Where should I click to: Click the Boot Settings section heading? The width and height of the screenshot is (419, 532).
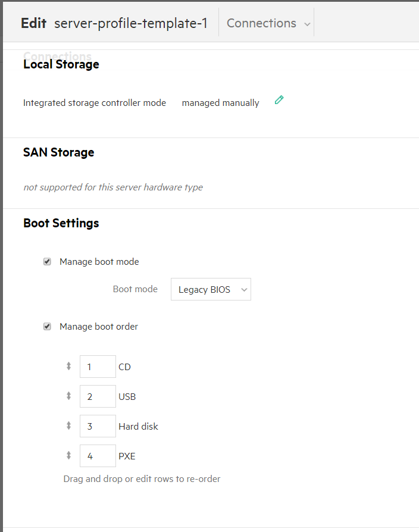pos(61,223)
